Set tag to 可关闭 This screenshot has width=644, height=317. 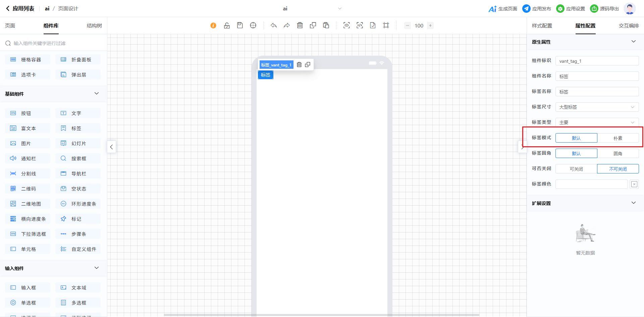point(576,169)
